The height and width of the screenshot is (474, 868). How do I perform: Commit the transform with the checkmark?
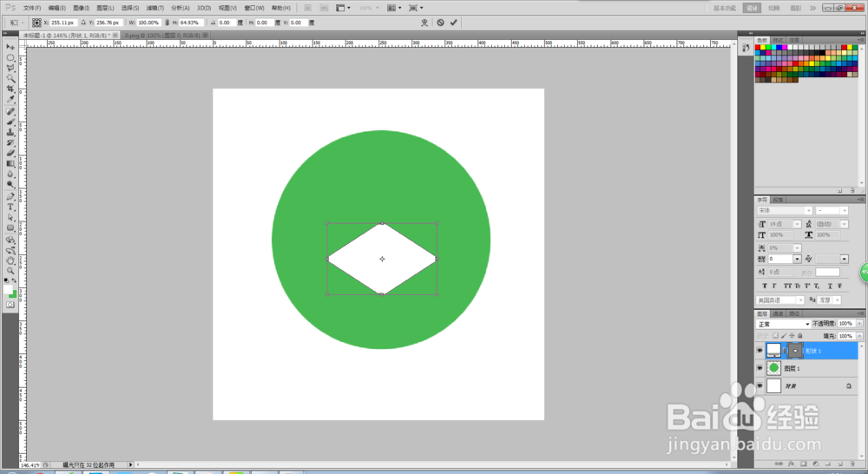pyautogui.click(x=453, y=23)
